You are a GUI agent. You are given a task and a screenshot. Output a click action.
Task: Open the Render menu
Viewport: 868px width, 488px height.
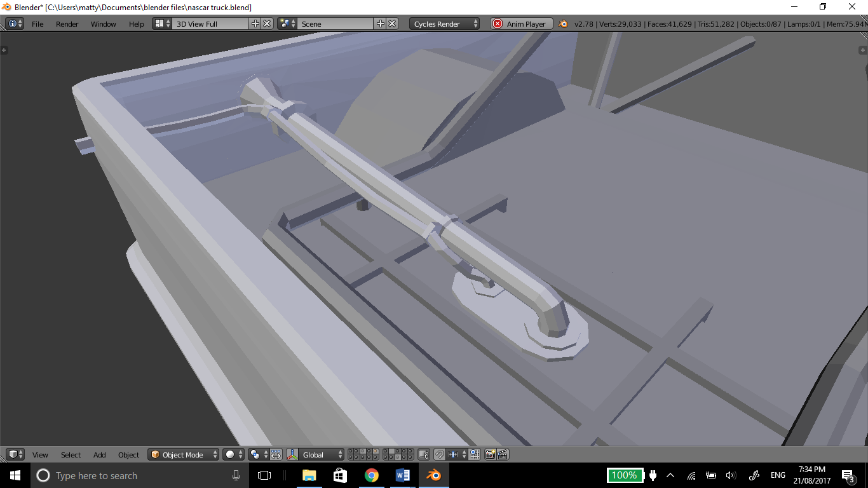pyautogui.click(x=67, y=24)
